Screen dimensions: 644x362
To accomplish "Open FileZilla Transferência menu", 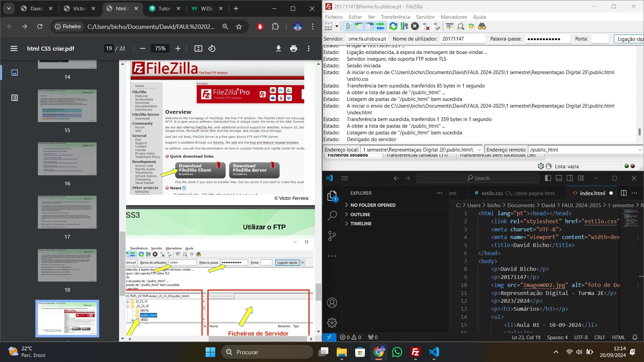I will [395, 17].
